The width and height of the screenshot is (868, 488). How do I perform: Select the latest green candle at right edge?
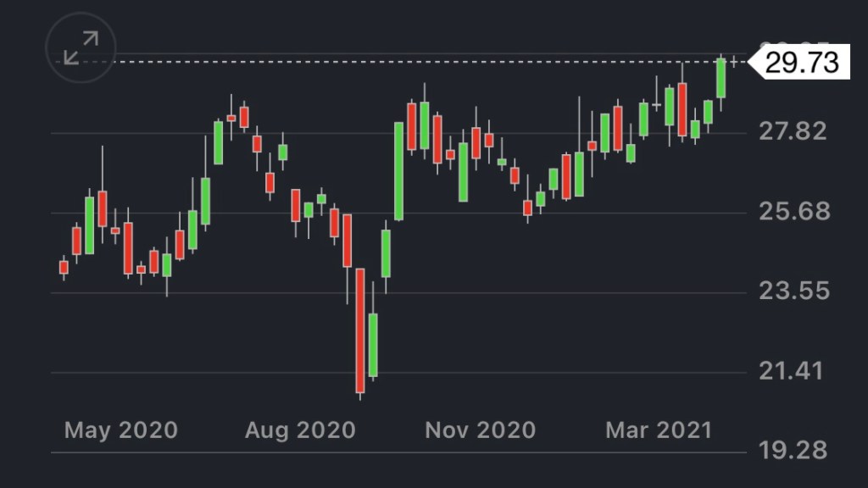coord(721,78)
